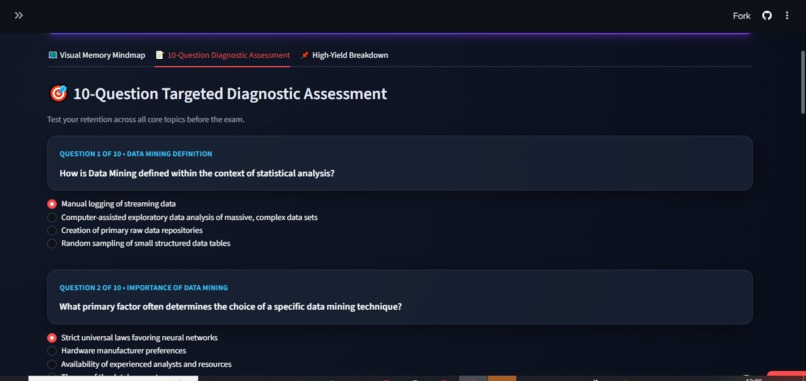This screenshot has width=806, height=381.
Task: Open the three-dot app menu
Action: tap(787, 16)
